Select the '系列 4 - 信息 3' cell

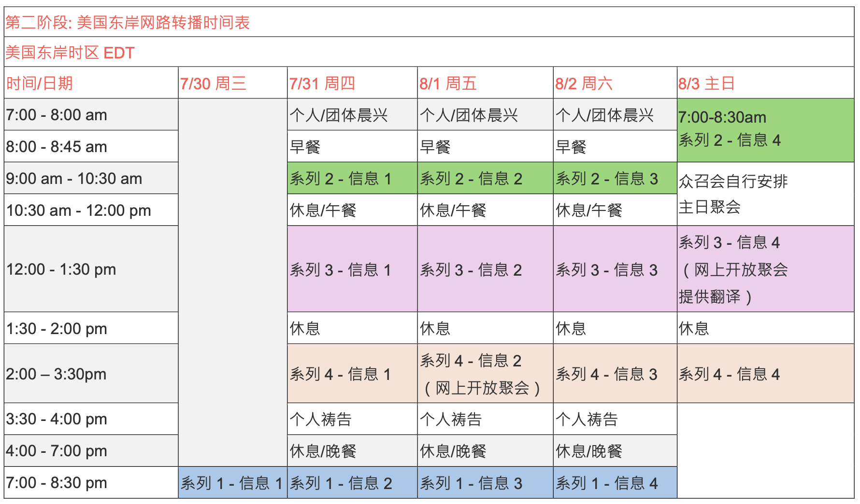tap(615, 374)
